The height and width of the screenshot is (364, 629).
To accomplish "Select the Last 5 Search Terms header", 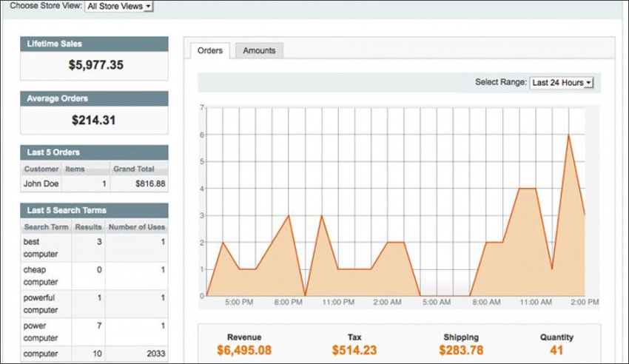I will (x=94, y=210).
